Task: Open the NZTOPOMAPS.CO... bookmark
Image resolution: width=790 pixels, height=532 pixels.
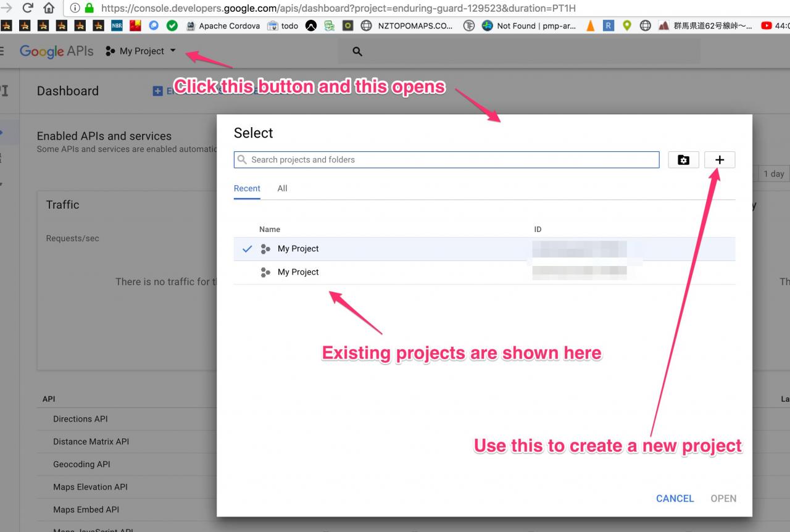Action: pos(407,26)
